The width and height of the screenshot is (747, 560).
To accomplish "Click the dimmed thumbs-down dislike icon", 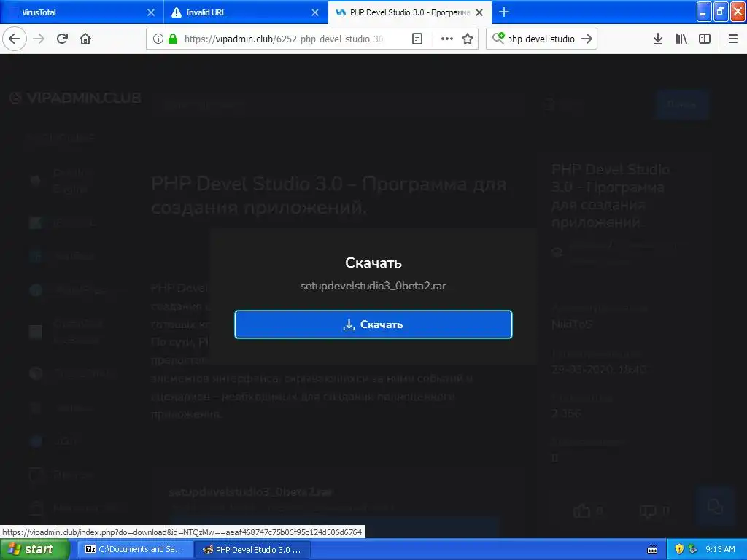I will (x=648, y=511).
